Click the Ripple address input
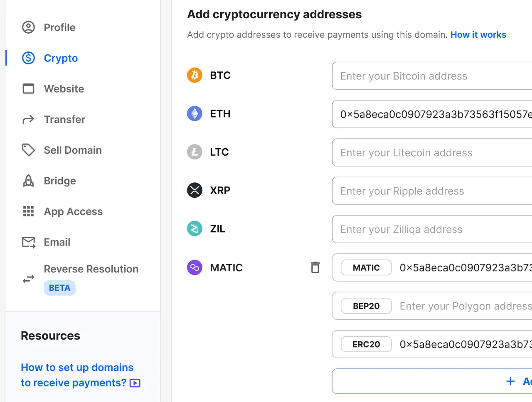 click(432, 191)
